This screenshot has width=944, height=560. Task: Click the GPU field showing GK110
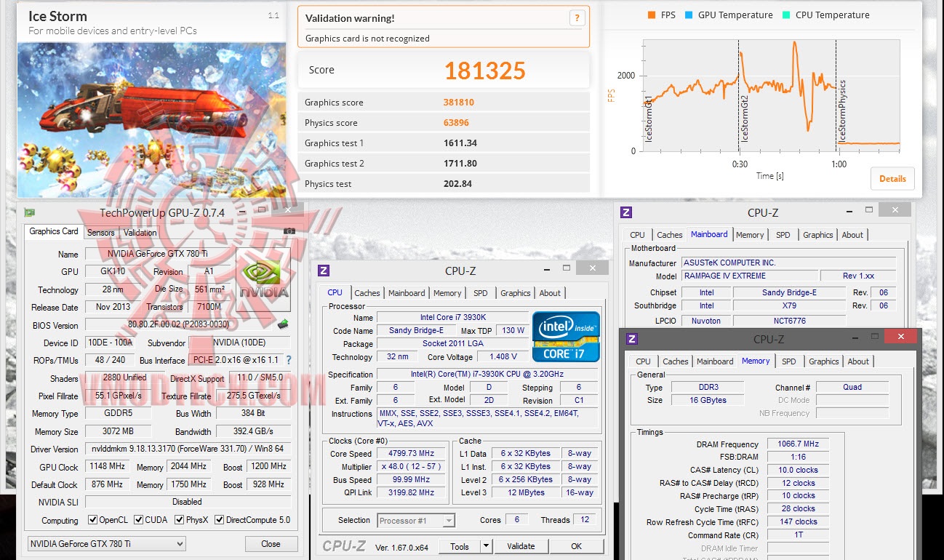116,271
